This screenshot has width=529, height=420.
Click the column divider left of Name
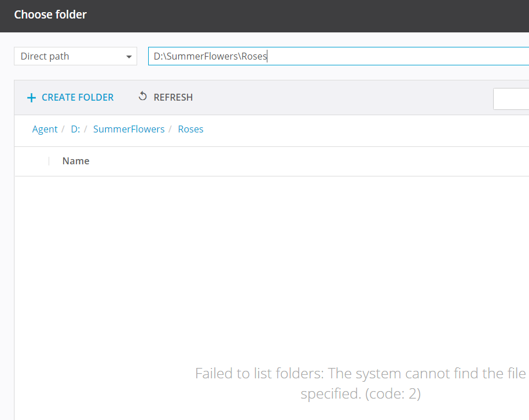49,161
